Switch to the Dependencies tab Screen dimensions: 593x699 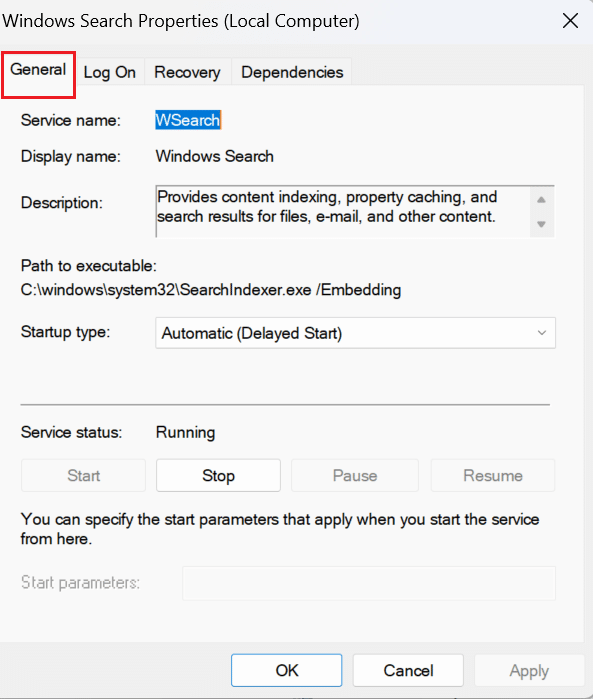tap(292, 72)
